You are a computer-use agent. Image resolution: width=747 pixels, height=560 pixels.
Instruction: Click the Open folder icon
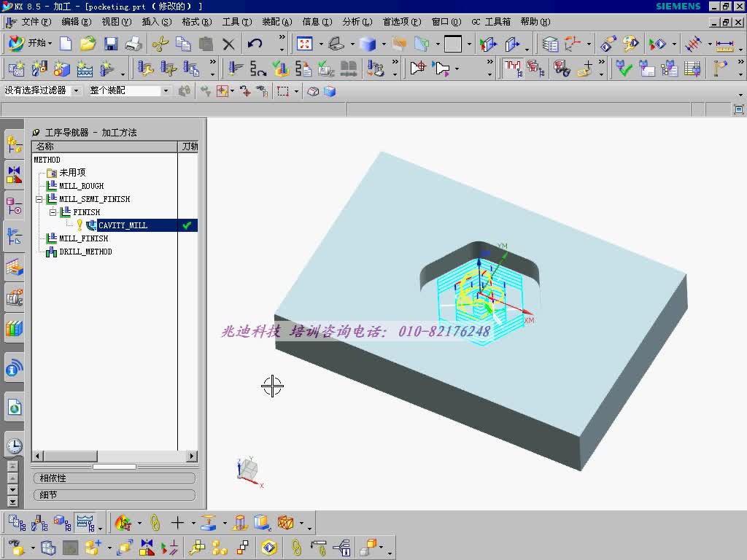(88, 44)
